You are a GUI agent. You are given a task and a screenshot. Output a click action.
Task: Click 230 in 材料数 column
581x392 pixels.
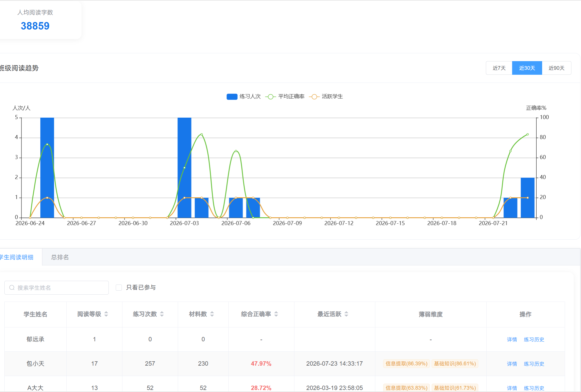click(x=203, y=364)
